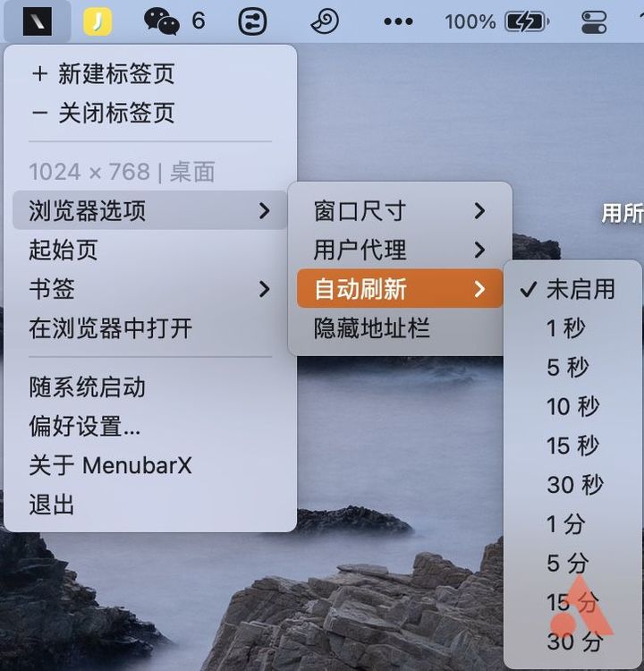Select 在浏览器中打开 menu entry

(x=149, y=328)
